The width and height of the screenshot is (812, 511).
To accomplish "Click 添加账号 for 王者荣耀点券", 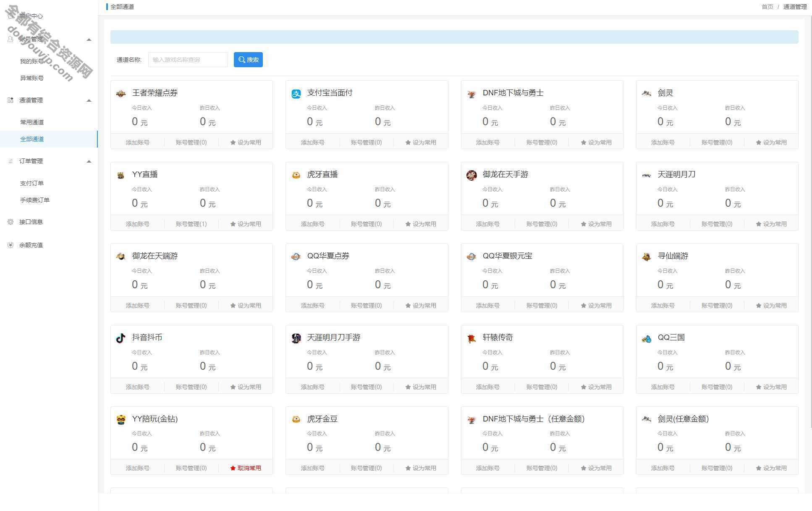I will pyautogui.click(x=138, y=142).
